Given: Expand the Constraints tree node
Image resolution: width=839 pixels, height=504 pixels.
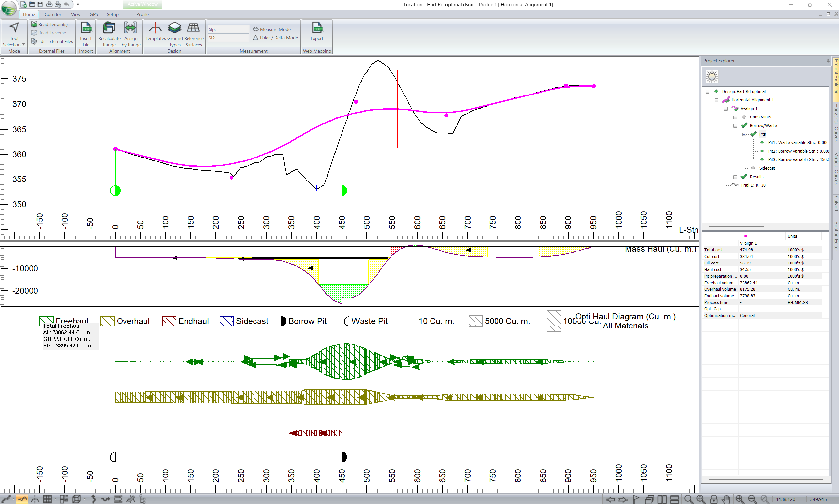Looking at the screenshot, I should coord(735,117).
